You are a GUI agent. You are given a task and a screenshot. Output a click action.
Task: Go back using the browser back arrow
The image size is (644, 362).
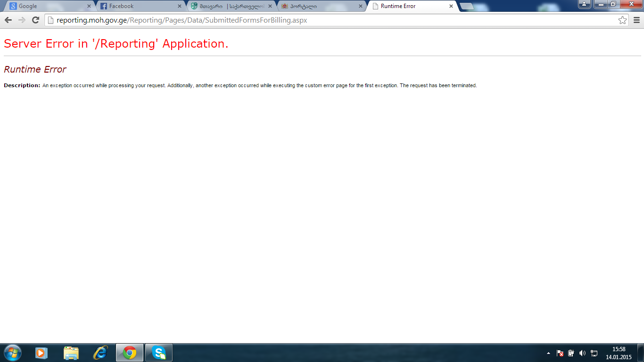[x=8, y=20]
